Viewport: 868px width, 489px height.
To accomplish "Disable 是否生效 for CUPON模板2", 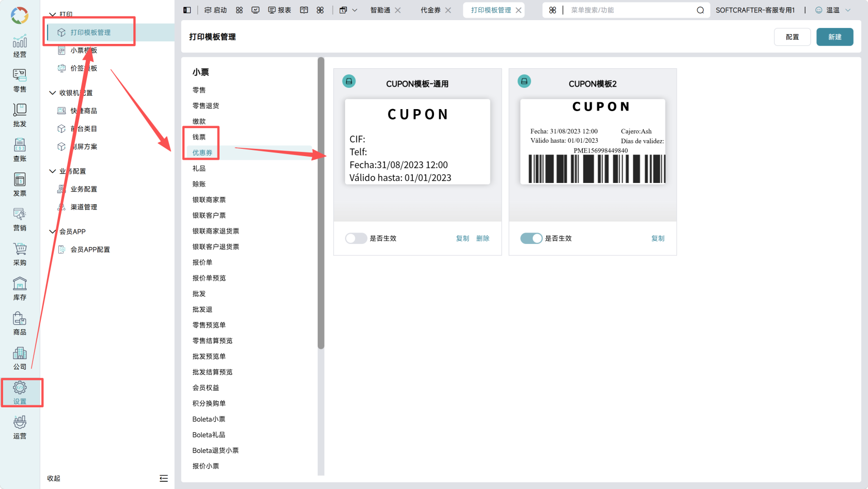I will click(531, 238).
